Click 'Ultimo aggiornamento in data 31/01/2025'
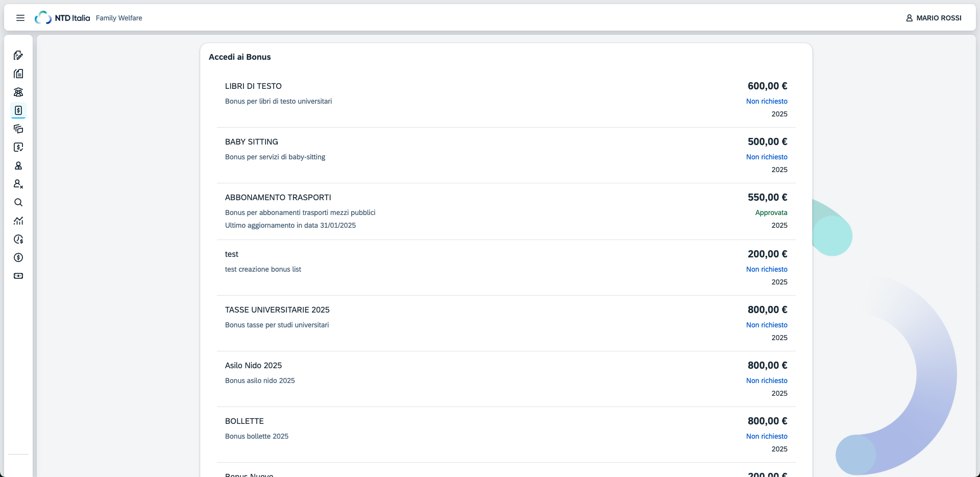Image resolution: width=980 pixels, height=477 pixels. (290, 225)
